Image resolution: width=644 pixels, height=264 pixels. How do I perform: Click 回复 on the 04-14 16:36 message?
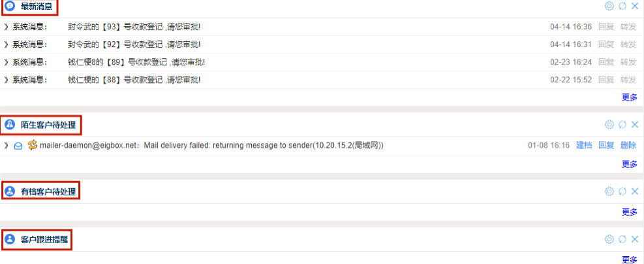(606, 27)
